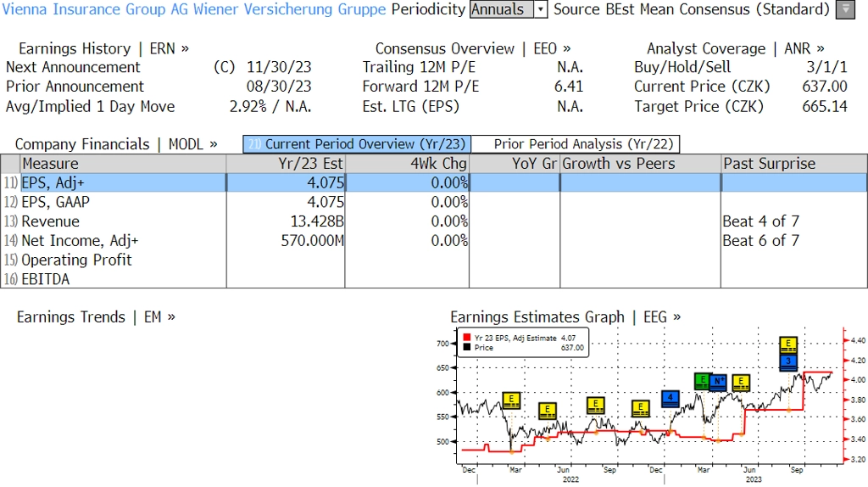Open Earnings Trends EM link
Viewport: 868px width, 487px height.
96,317
